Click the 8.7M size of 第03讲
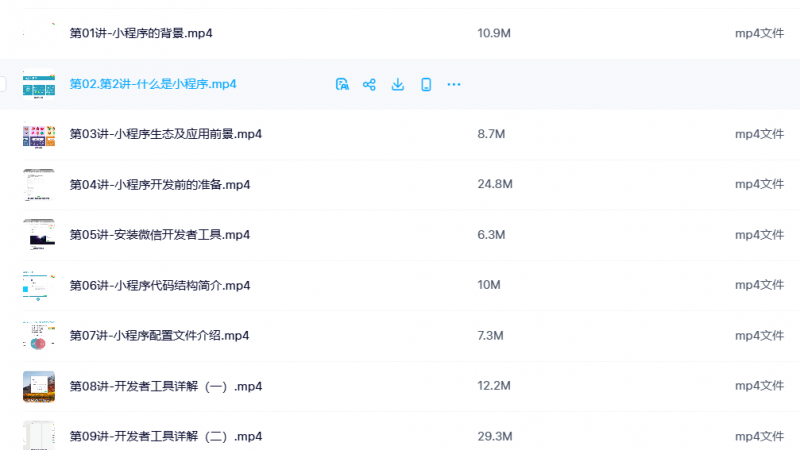The image size is (800, 450). coord(491,134)
